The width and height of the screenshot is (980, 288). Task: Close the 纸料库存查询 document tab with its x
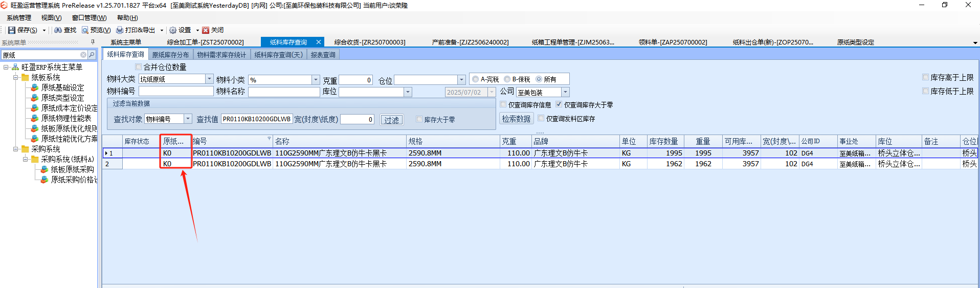(x=319, y=42)
